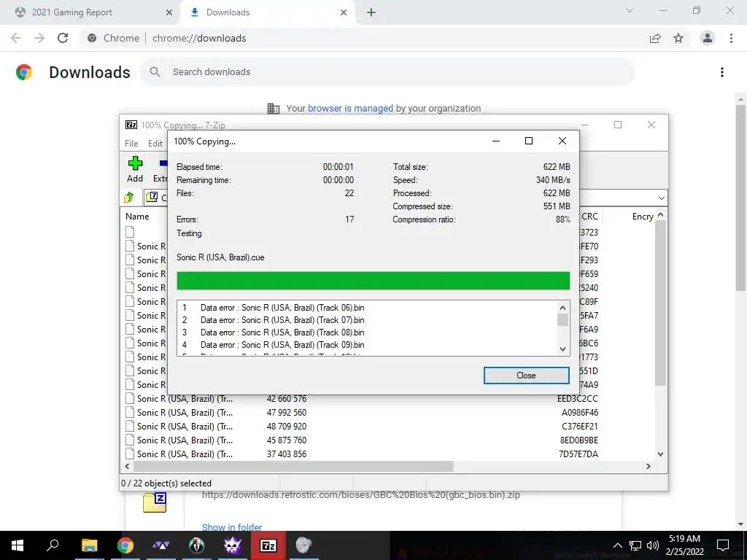Open File Explorer from taskbar
The width and height of the screenshot is (747, 560).
tap(89, 545)
